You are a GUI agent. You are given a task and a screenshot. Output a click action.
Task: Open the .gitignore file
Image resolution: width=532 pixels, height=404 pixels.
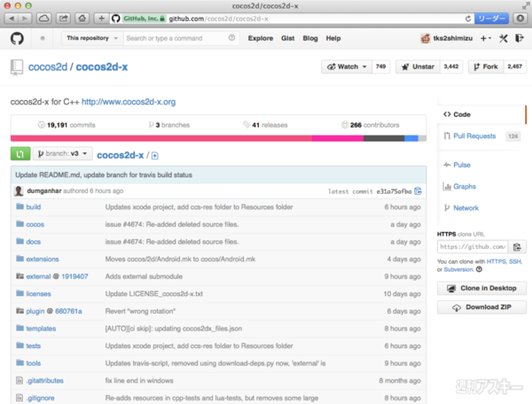coord(40,398)
